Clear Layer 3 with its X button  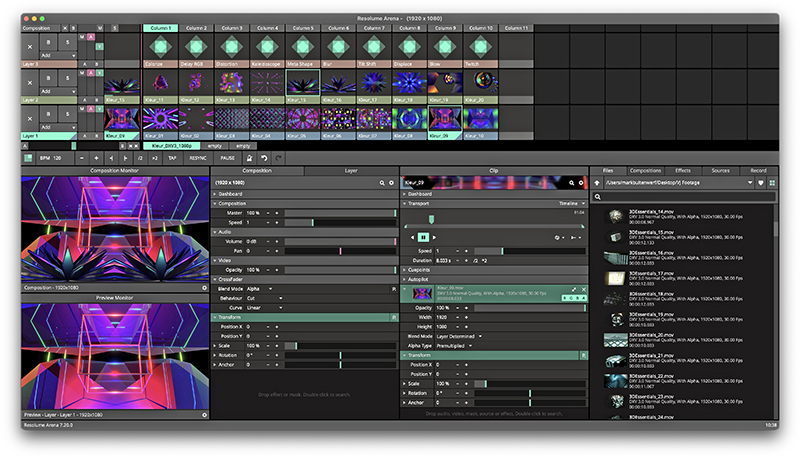click(29, 47)
